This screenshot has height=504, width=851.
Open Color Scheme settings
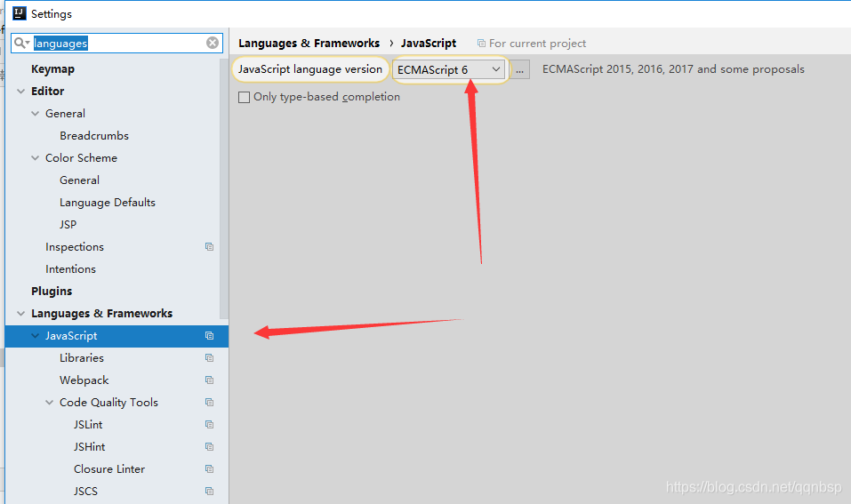(x=82, y=158)
